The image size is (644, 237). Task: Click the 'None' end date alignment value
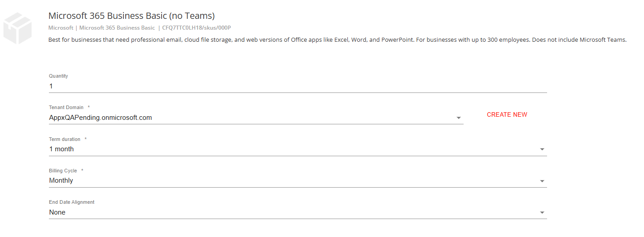tap(57, 212)
